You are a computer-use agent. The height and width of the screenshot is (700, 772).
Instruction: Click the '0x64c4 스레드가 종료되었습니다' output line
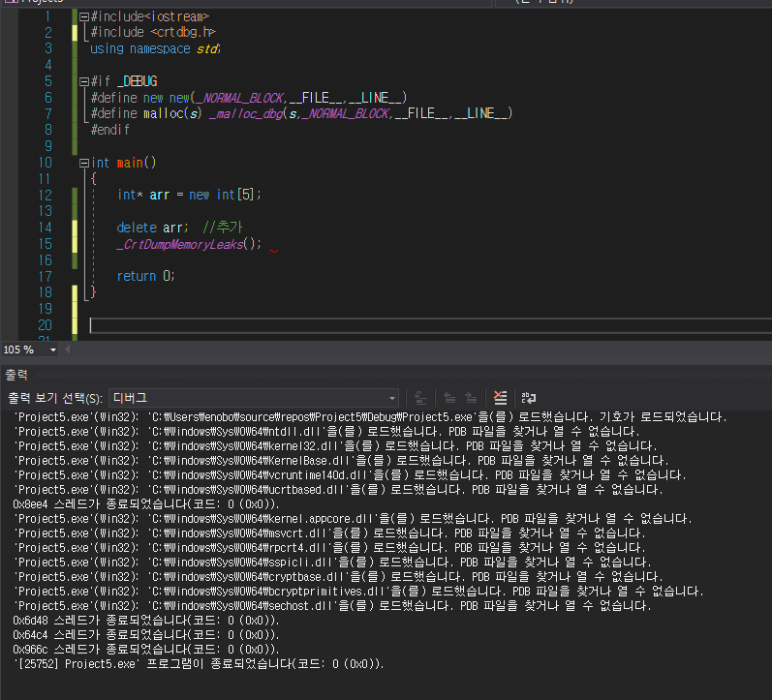[x=146, y=635]
